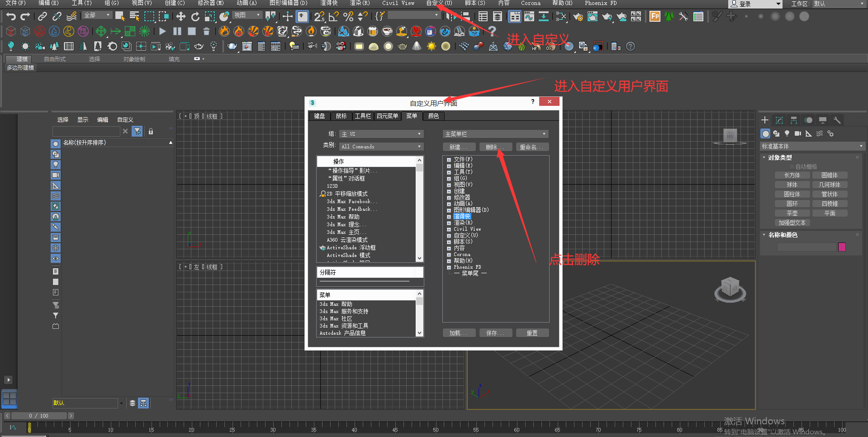Switch to the 键盘 tab in dialog
868x437 pixels.
[x=319, y=116]
